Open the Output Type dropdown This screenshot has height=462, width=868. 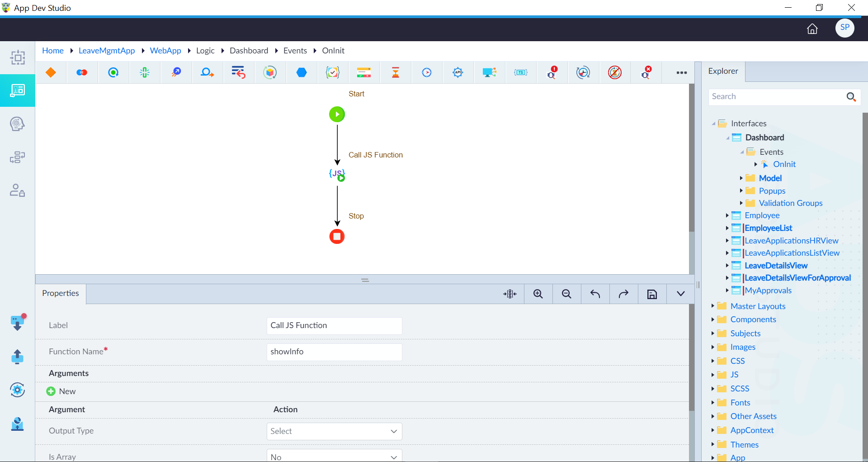334,431
